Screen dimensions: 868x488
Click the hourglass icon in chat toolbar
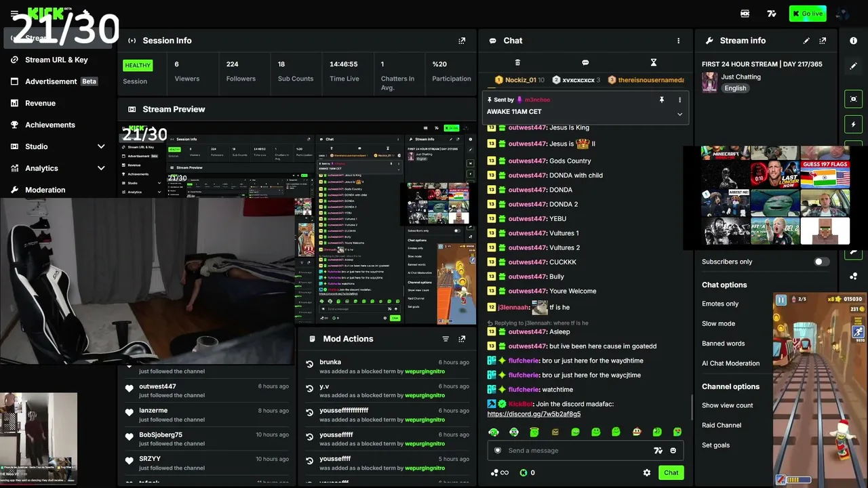654,62
